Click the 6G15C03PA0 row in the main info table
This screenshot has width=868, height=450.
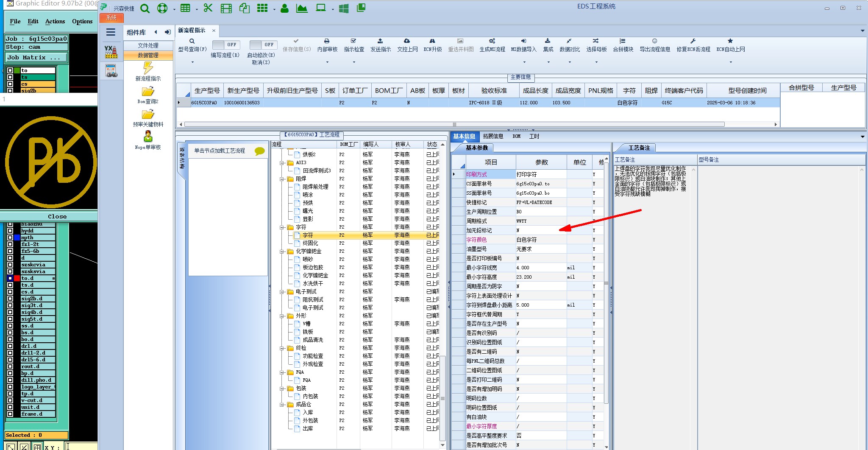pyautogui.click(x=478, y=103)
